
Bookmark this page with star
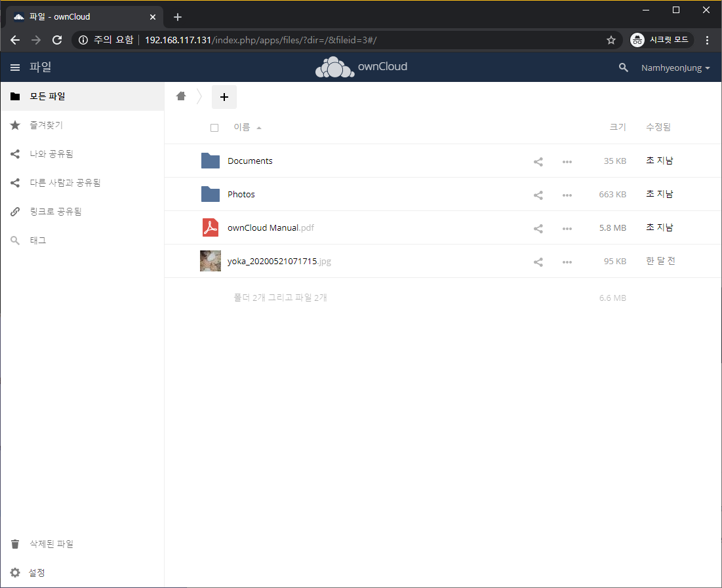pyautogui.click(x=611, y=40)
